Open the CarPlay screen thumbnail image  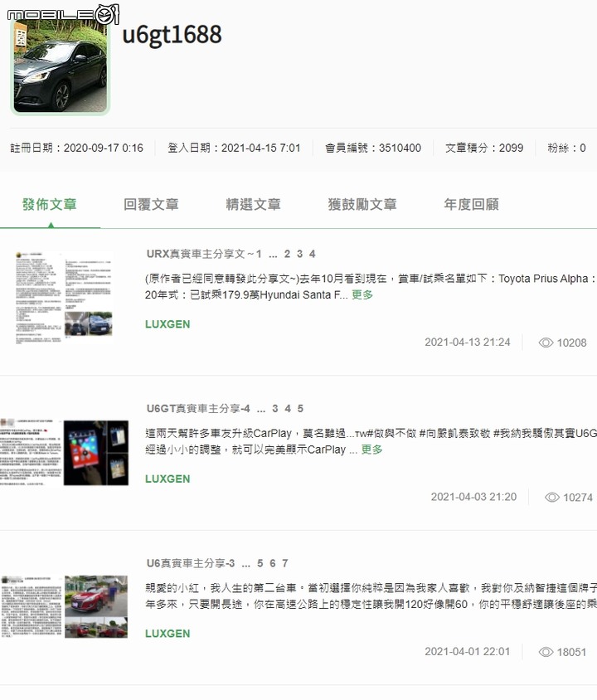click(64, 453)
